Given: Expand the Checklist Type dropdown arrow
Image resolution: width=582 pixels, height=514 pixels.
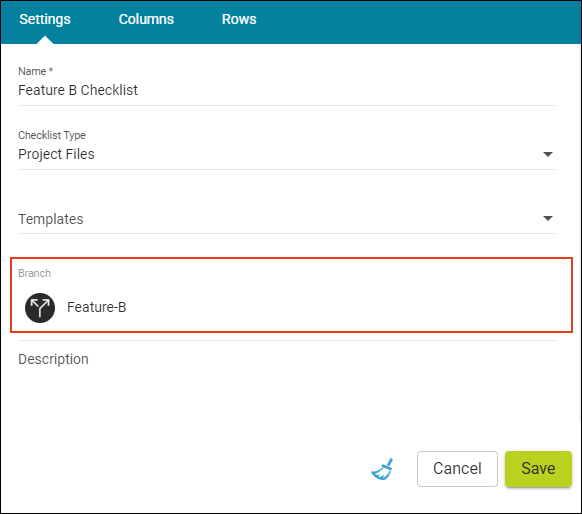Looking at the screenshot, I should pyautogui.click(x=548, y=154).
